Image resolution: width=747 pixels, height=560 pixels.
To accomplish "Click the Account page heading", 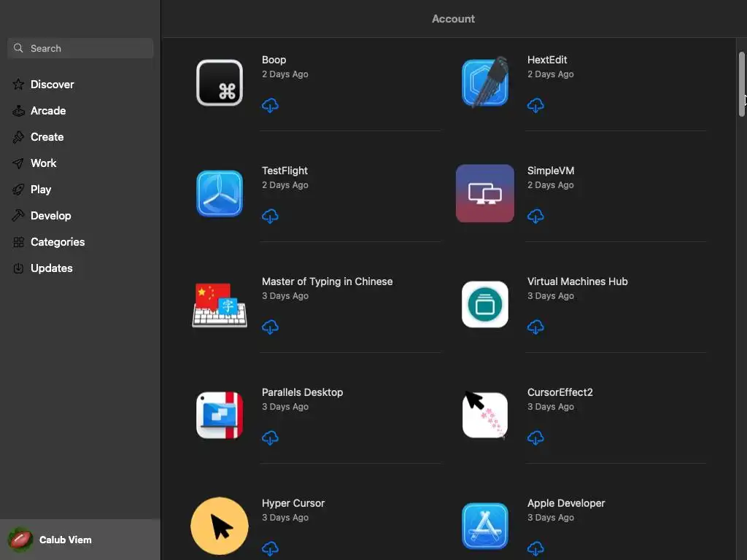I will point(453,19).
